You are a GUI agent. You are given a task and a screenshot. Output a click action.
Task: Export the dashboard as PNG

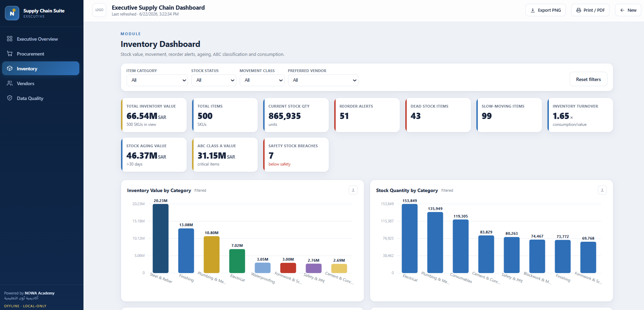pyautogui.click(x=545, y=10)
